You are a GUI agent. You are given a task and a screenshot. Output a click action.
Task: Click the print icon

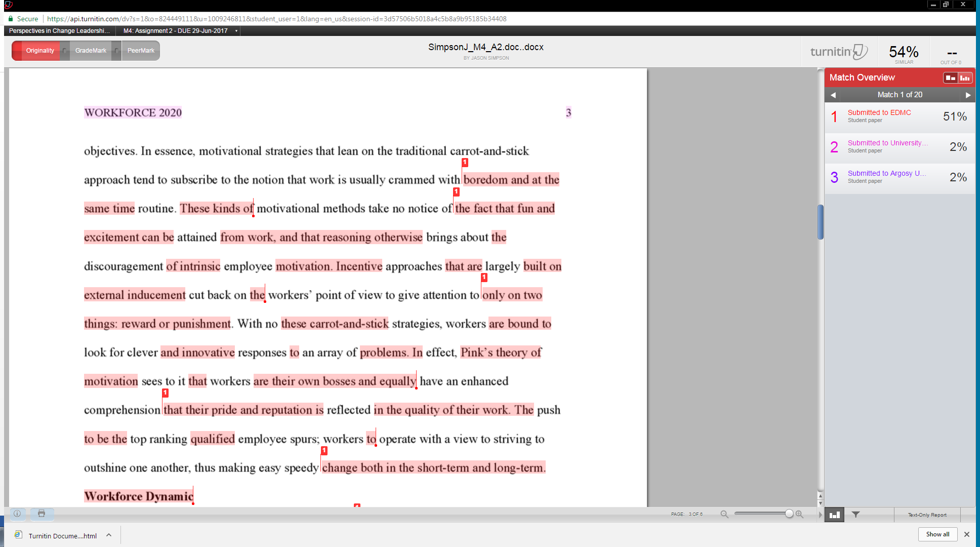point(42,514)
